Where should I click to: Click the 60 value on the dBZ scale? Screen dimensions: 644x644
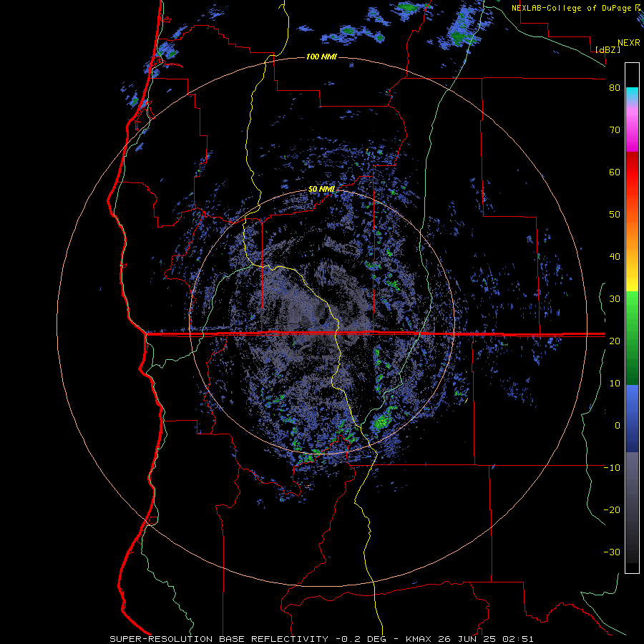615,172
